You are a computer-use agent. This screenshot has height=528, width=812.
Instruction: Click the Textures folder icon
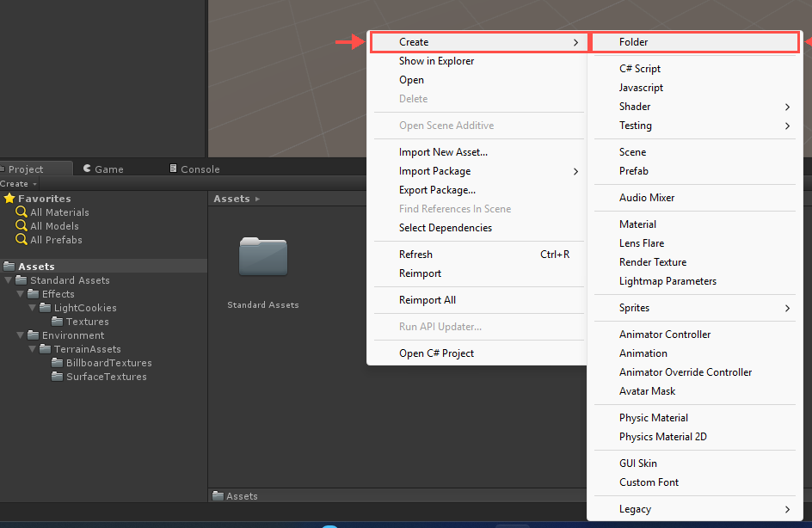57,321
